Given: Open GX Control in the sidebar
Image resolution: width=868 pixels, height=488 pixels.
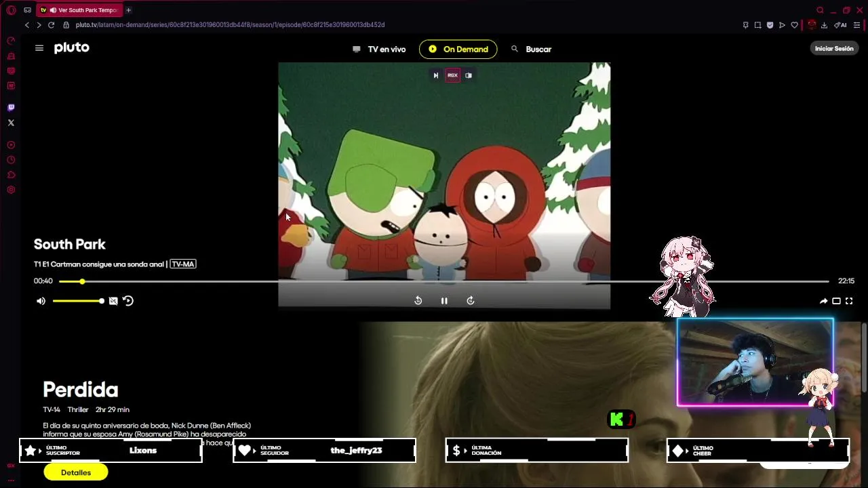Looking at the screenshot, I should pyautogui.click(x=11, y=41).
